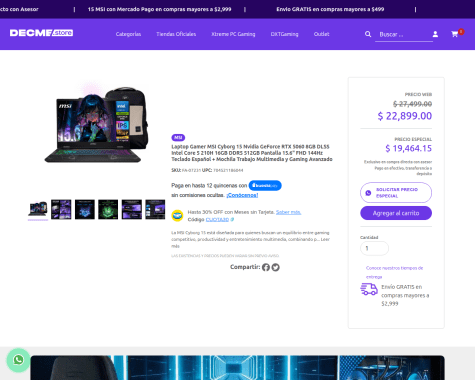
Task: Click the WhatsApp icon in Solicitar Precio button
Action: tap(368, 193)
